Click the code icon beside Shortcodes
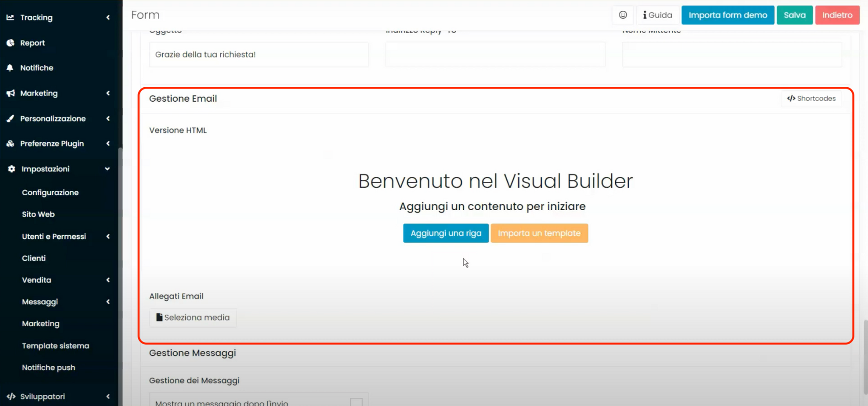 click(791, 99)
